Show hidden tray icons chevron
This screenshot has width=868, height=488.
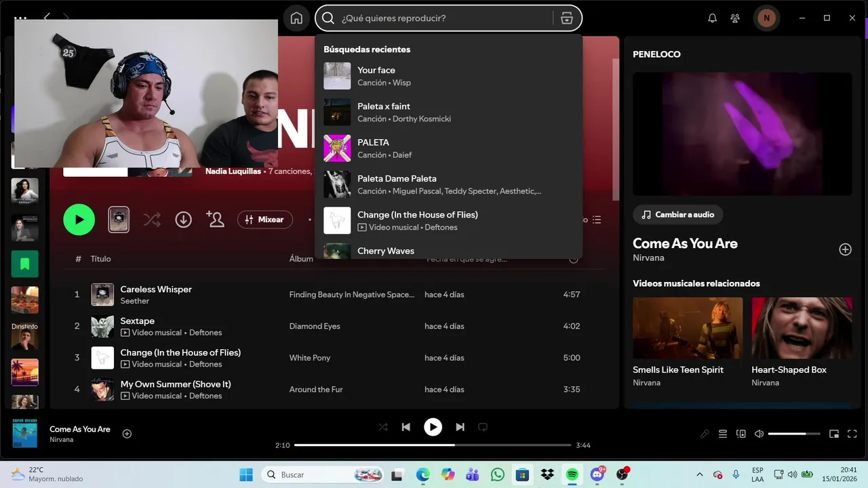coord(700,474)
